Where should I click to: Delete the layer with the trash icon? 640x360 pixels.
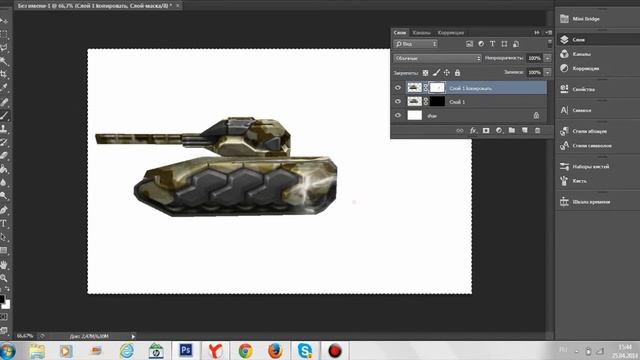coord(538,131)
